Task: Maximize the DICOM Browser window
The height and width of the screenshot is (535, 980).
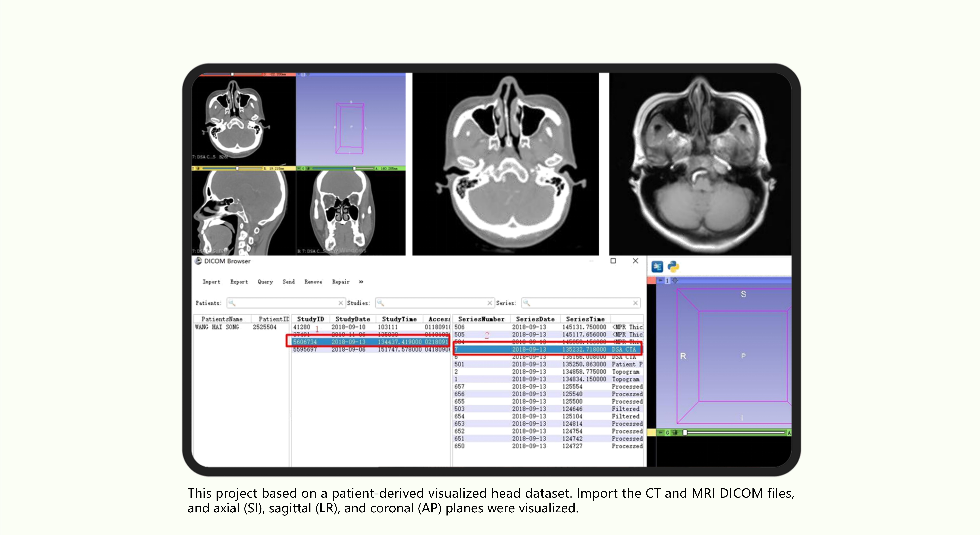Action: [613, 261]
